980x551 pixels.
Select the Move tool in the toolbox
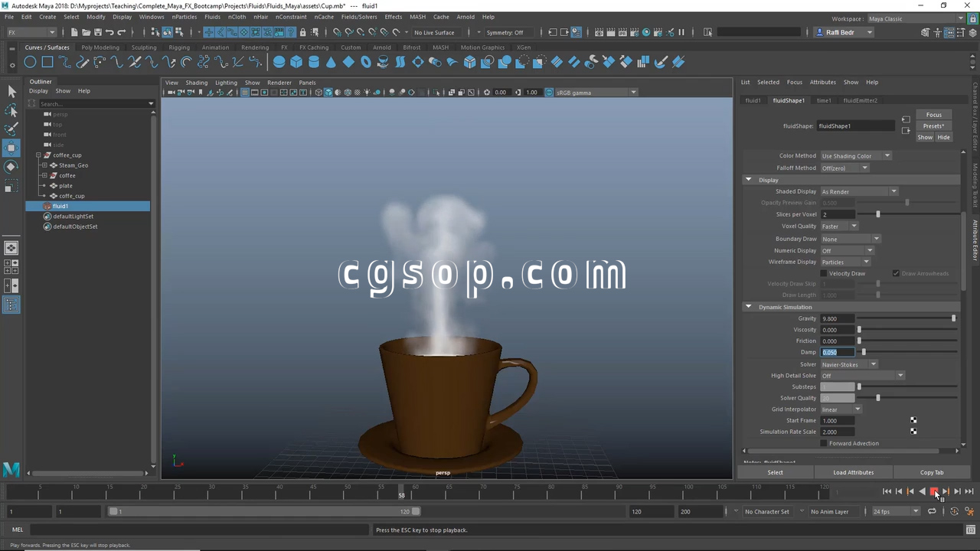(11, 148)
